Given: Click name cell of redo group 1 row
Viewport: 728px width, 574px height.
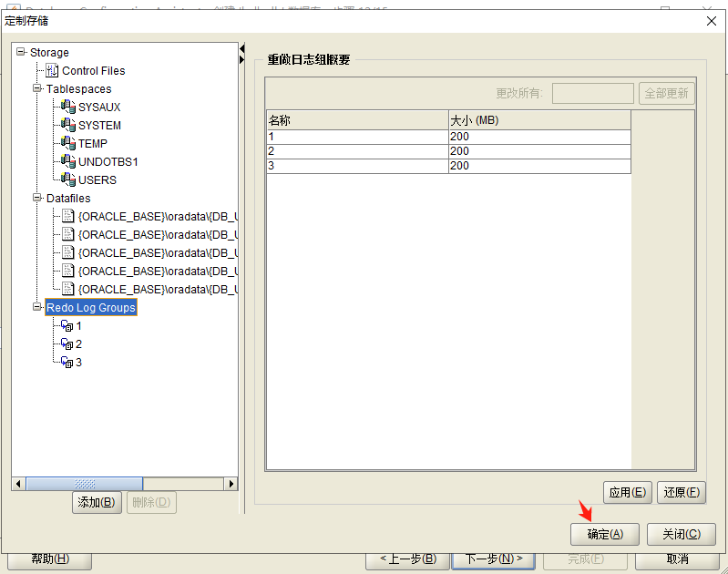Looking at the screenshot, I should (x=357, y=137).
